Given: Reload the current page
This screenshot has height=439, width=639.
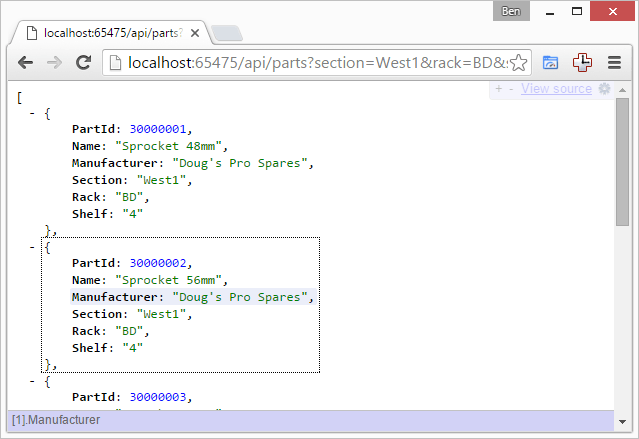Looking at the screenshot, I should pos(84,62).
